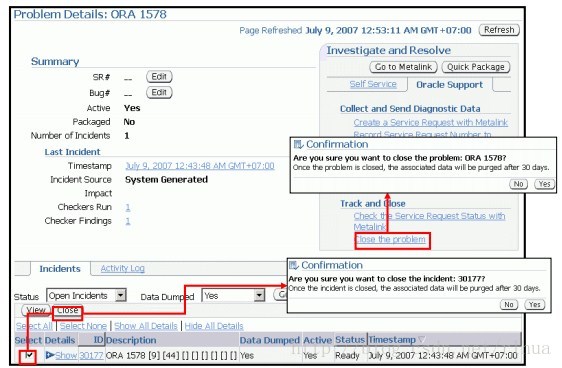Open Go to Metalink
The width and height of the screenshot is (562, 368).
point(403,67)
